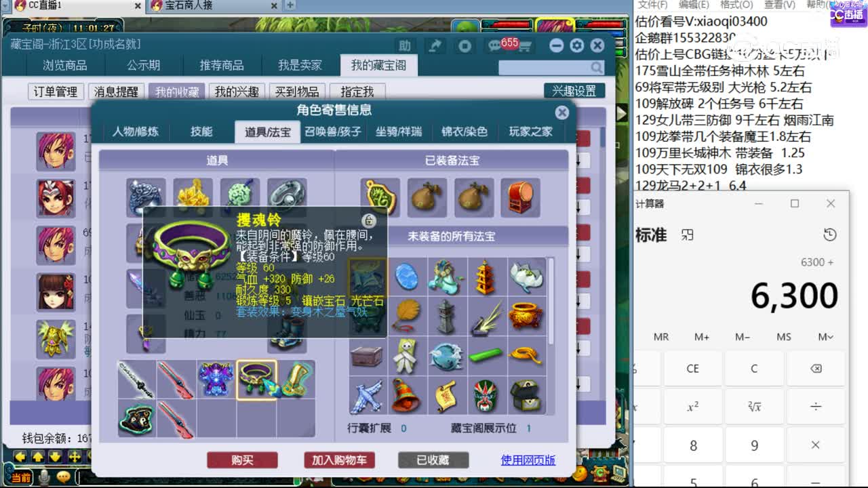
Task: Click the share arrow icon near the window top
Action: point(436,45)
